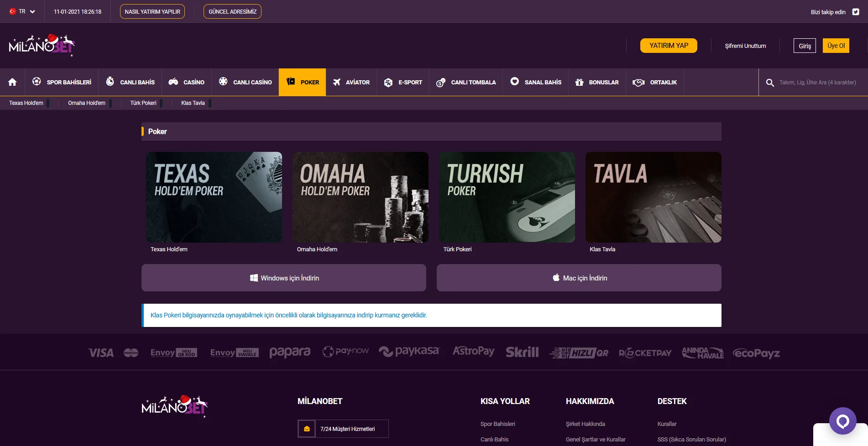Click the Papara payment logo
The height and width of the screenshot is (446, 868).
[290, 352]
